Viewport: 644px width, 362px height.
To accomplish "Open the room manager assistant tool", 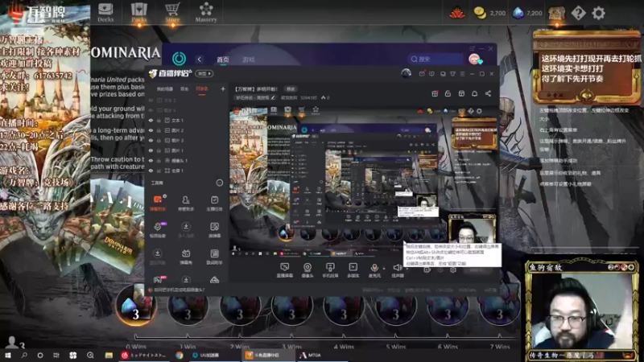I will pos(186,203).
